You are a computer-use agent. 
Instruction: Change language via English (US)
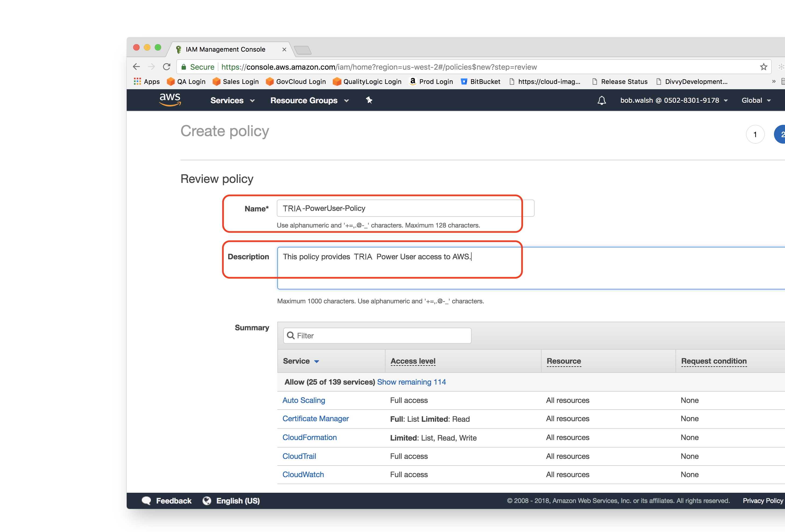pyautogui.click(x=231, y=501)
